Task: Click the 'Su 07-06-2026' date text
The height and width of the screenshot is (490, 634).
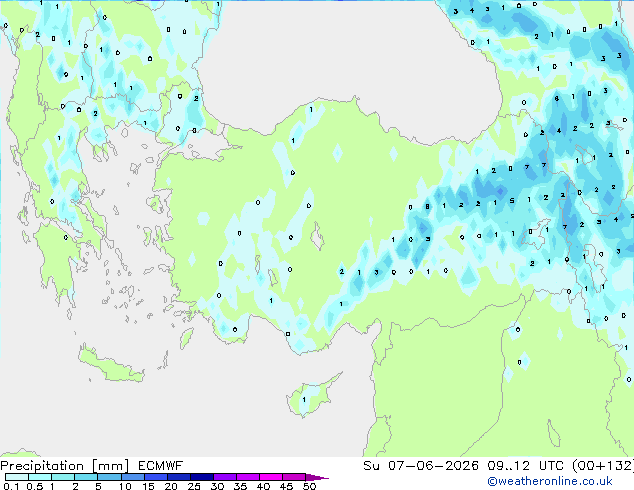Action: pos(421,466)
